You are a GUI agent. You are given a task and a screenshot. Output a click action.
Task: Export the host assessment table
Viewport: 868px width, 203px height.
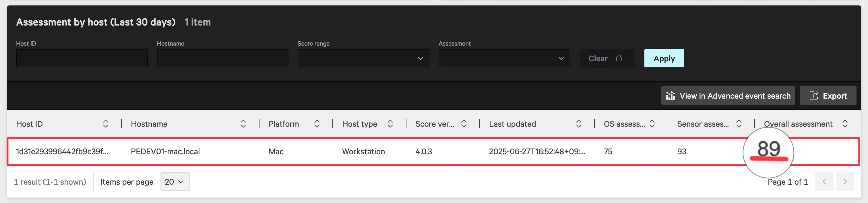click(828, 96)
